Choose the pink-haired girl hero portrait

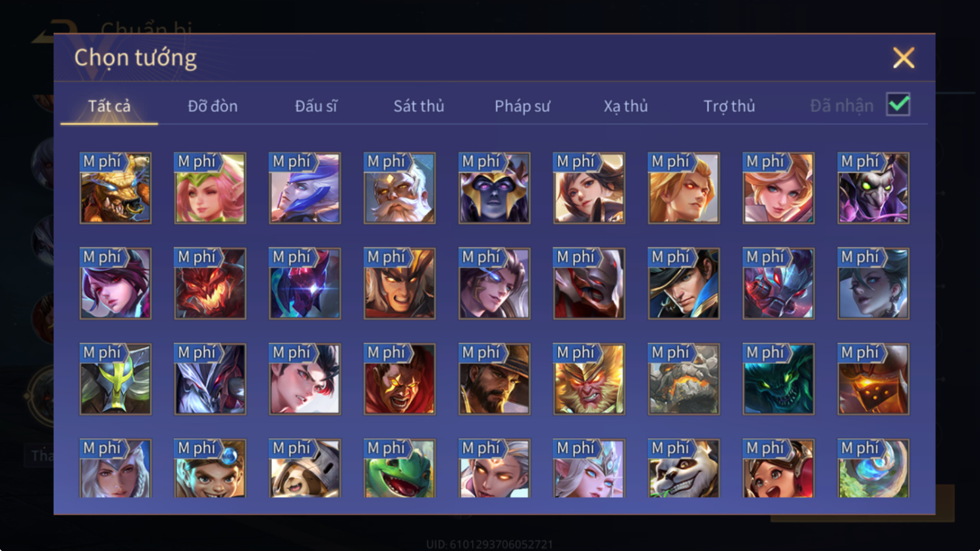[x=210, y=188]
